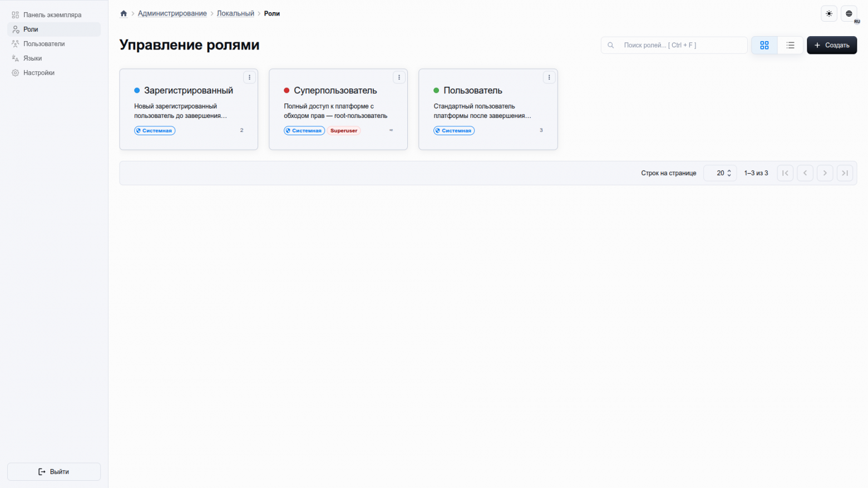
Task: Click the Создать button
Action: pyautogui.click(x=832, y=45)
